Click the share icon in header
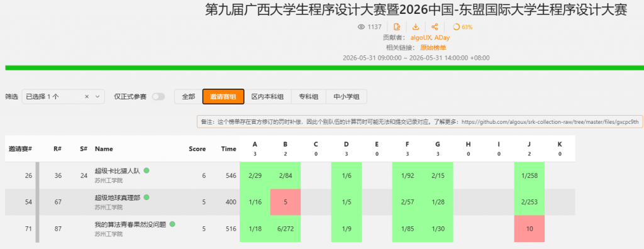Screen dimensions: 644x249 (435, 27)
